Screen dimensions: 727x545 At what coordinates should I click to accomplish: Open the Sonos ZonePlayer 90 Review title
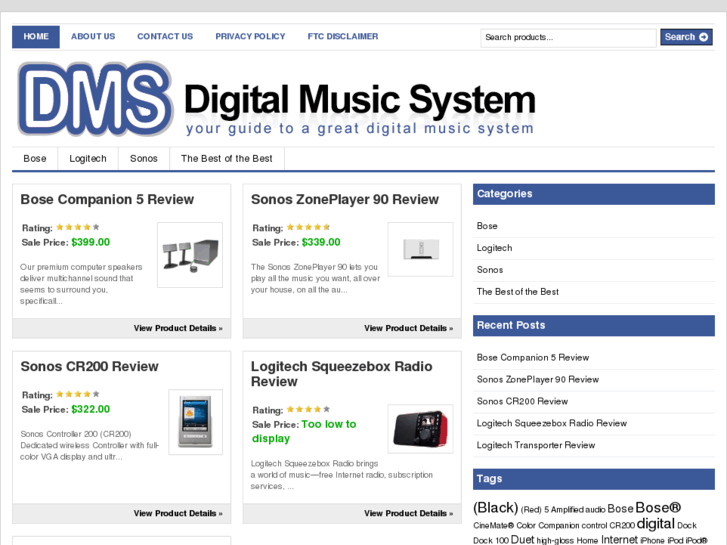345,199
